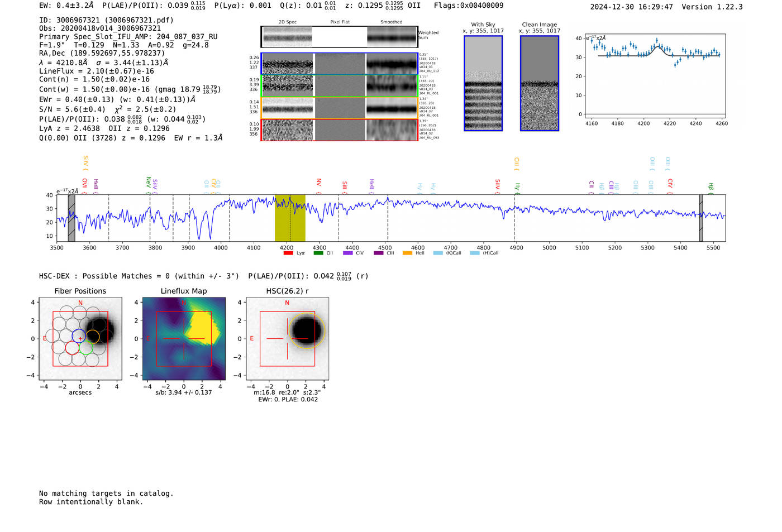Click the 'EWr = 0.40(±0.13)' line
This screenshot has height=532, width=782.
click(117, 99)
